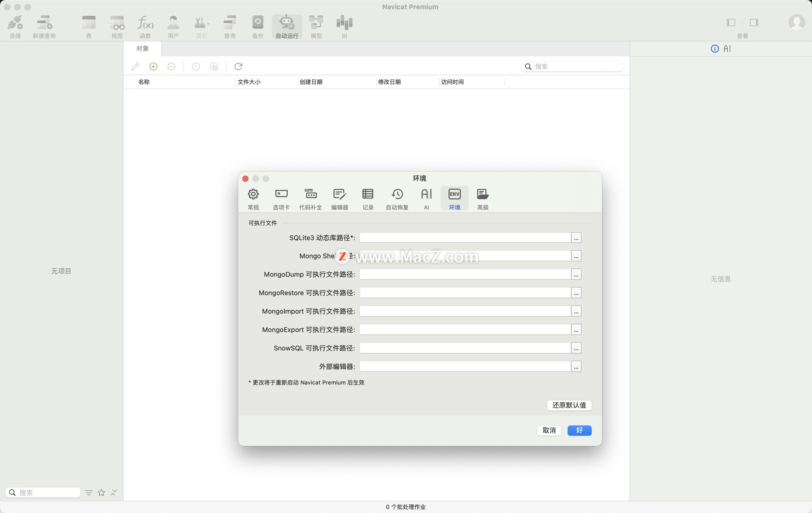Open the 选项卡 preferences tab
Screen dimensions: 812x513
point(281,199)
